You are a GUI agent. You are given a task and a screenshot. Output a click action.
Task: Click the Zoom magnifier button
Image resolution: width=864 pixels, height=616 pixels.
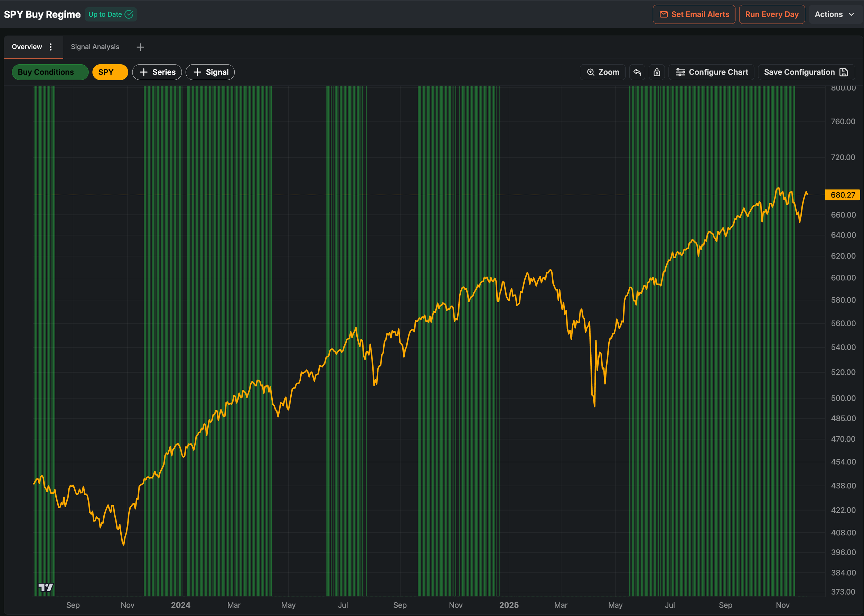coord(602,72)
